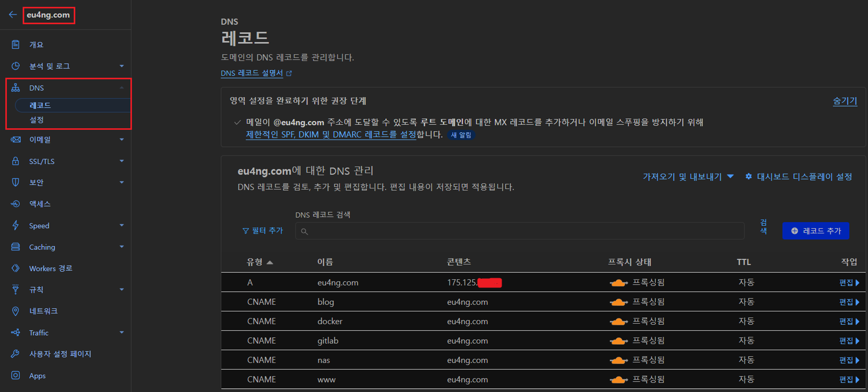868x392 pixels.
Task: Select 레코드 under the DNS menu
Action: click(x=40, y=105)
